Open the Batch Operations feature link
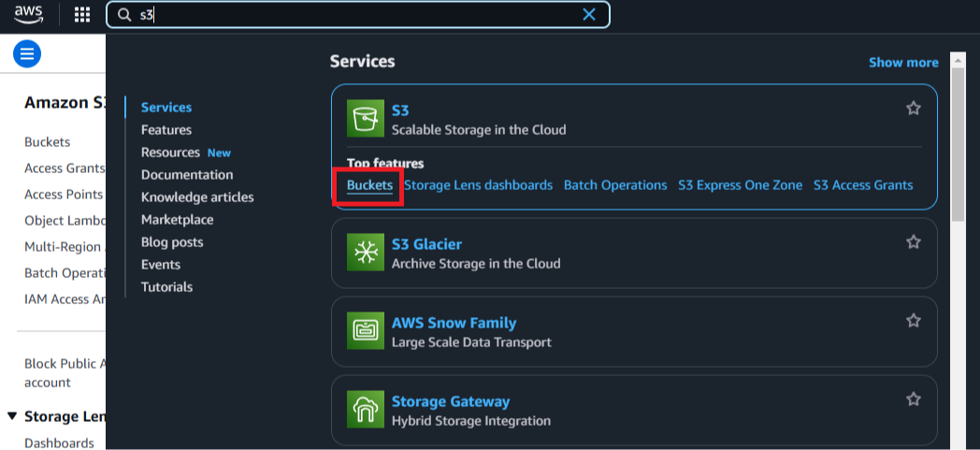980x450 pixels. (615, 185)
